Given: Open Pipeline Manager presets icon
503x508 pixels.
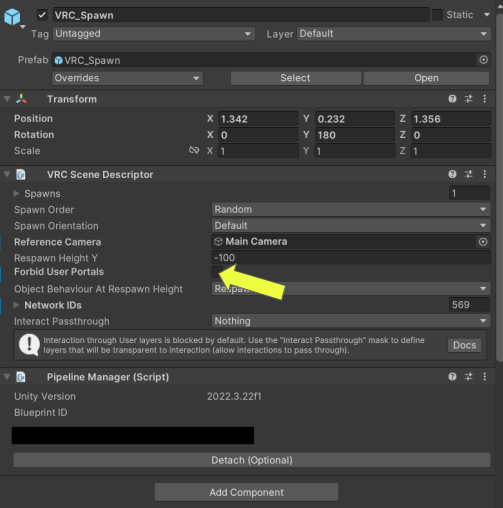Looking at the screenshot, I should pos(469,377).
